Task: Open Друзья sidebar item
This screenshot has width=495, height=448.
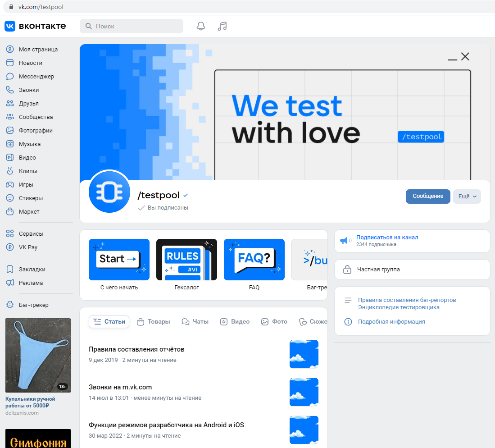Action: [x=28, y=104]
